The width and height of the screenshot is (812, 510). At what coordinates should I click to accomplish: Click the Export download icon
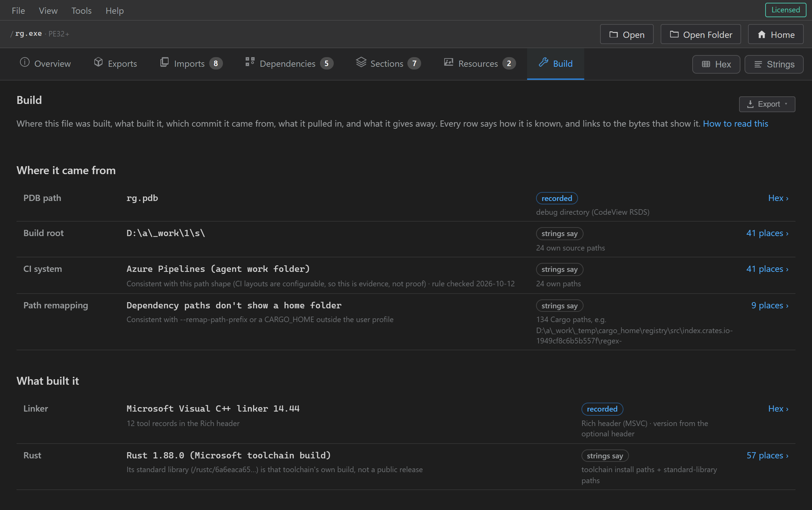click(750, 104)
